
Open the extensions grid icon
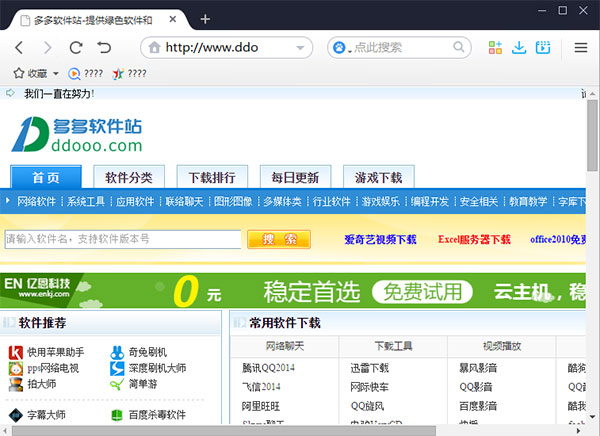(x=495, y=47)
